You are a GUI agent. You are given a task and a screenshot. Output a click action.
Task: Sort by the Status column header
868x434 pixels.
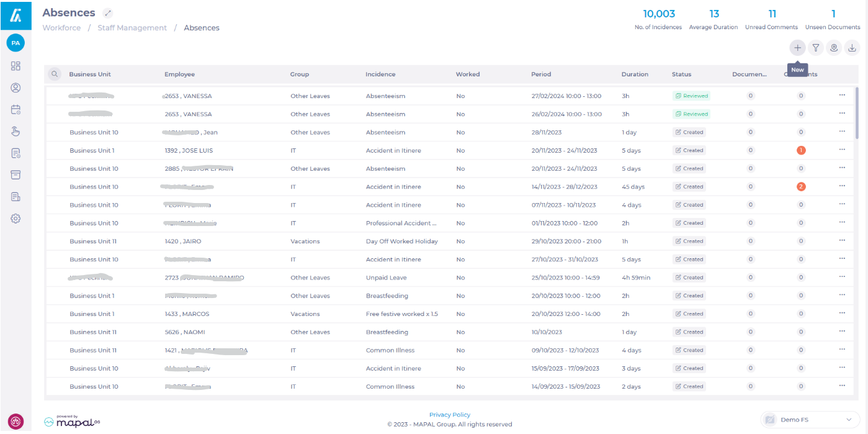click(681, 75)
